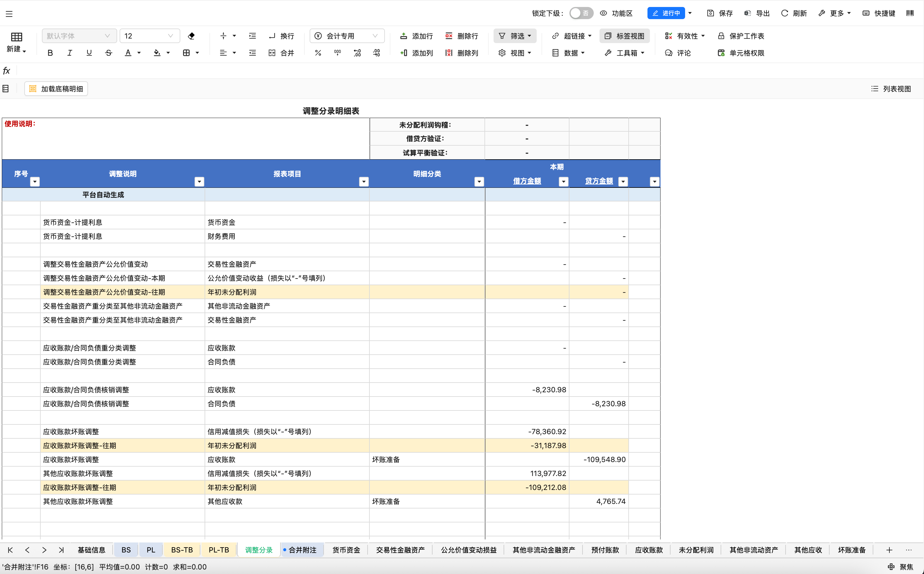Apply strikethrough formatting
The image size is (924, 574).
pyautogui.click(x=109, y=53)
